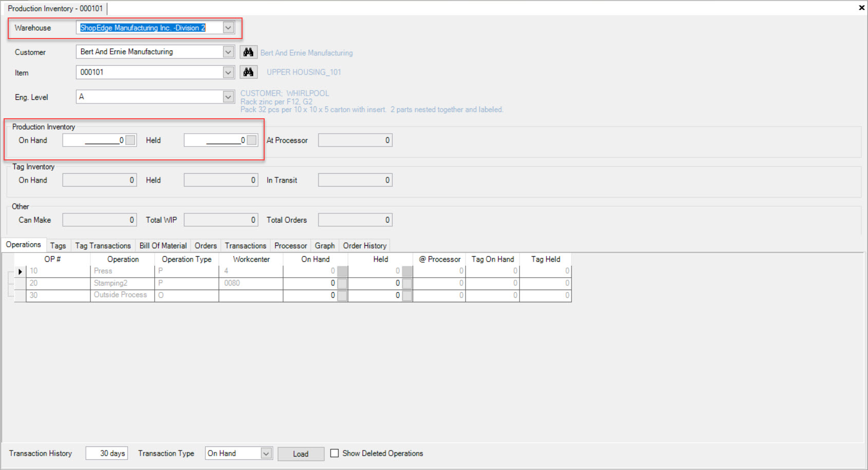Click On Hand adjust button in row 10
This screenshot has width=868, height=470.
[x=342, y=271]
